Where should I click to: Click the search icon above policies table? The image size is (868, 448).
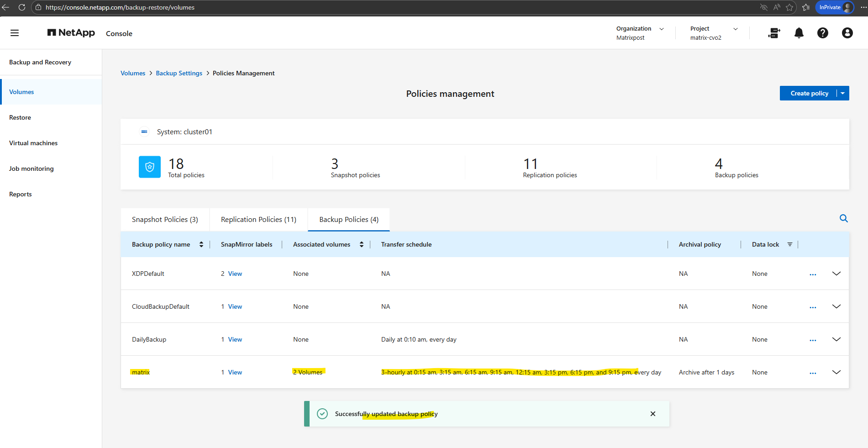[843, 219]
